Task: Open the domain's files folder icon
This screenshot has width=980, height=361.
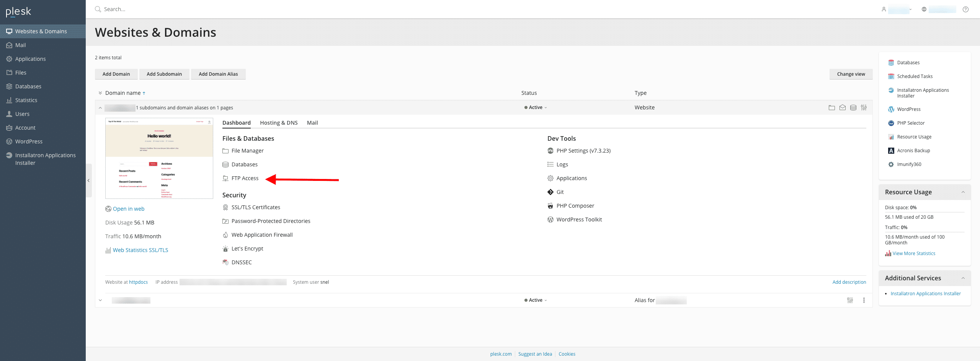Action: point(831,108)
